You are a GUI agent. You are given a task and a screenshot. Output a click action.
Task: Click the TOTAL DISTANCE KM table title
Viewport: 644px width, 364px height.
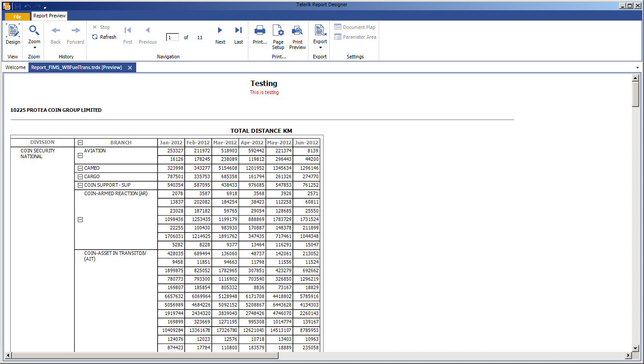point(261,131)
